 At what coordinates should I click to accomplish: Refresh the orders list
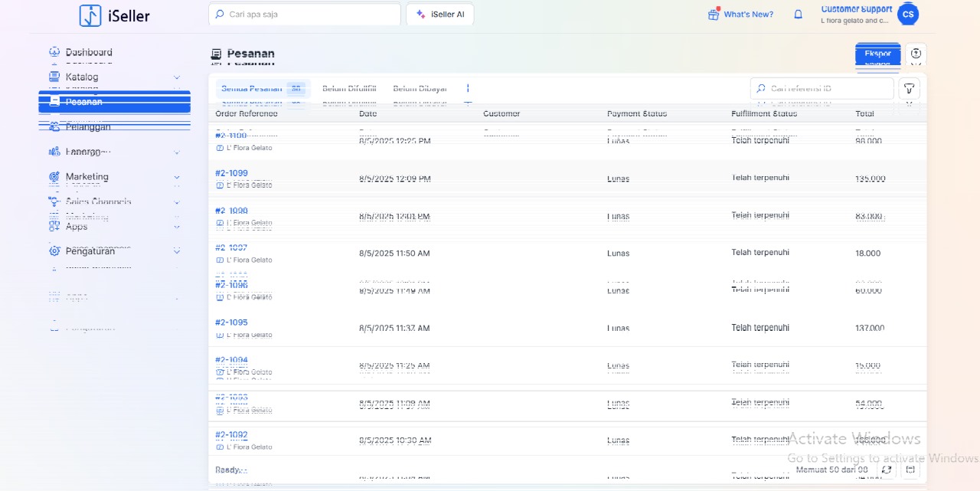(887, 470)
